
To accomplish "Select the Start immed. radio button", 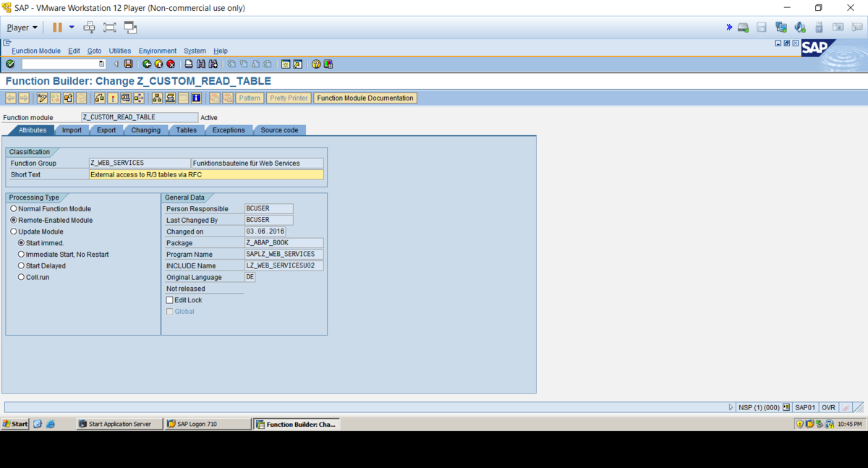I will 21,243.
